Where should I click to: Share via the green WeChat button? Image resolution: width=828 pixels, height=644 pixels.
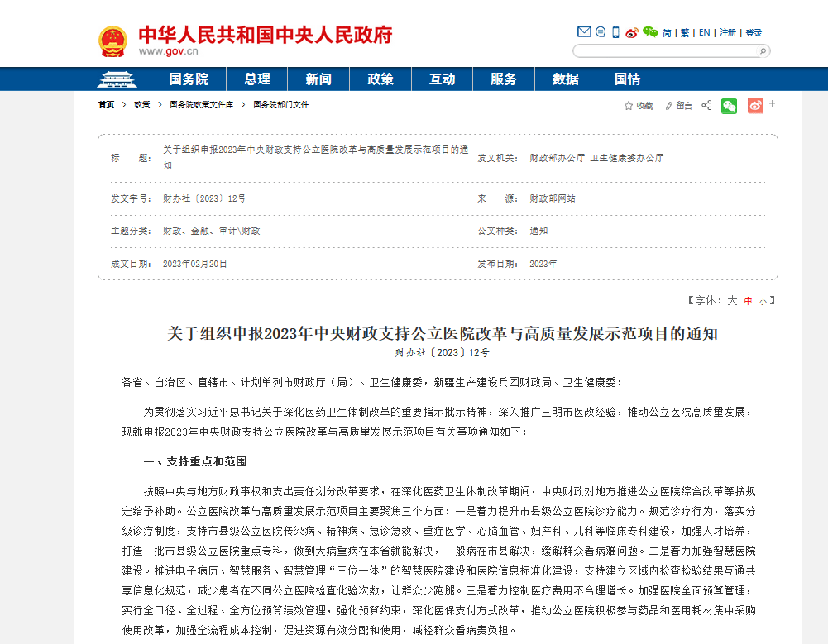click(730, 106)
